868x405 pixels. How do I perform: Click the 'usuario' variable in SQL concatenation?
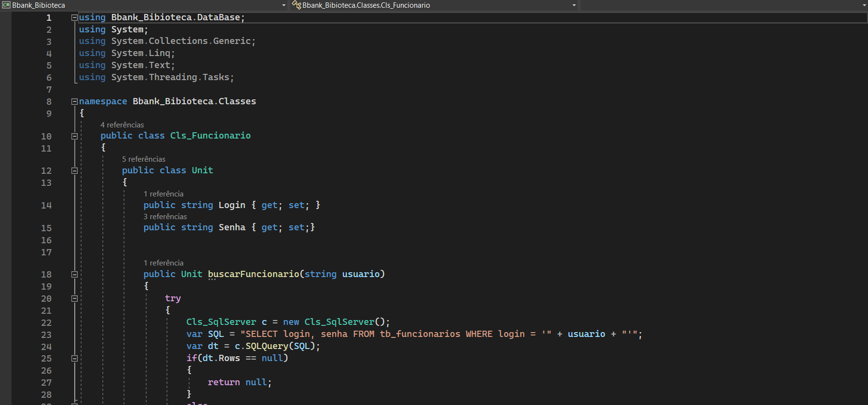586,334
